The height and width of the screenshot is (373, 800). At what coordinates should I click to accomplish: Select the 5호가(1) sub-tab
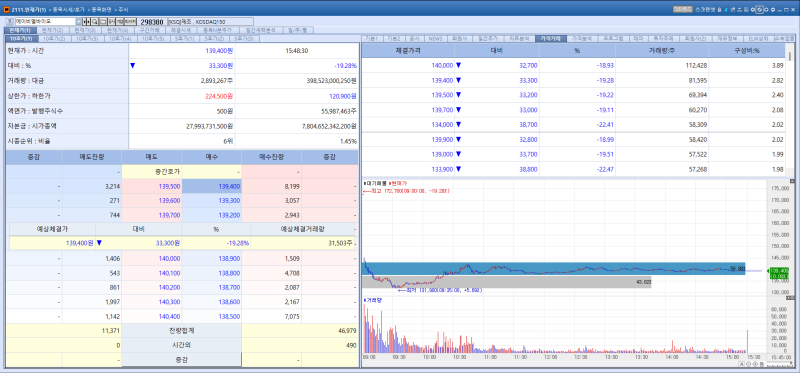click(x=185, y=38)
